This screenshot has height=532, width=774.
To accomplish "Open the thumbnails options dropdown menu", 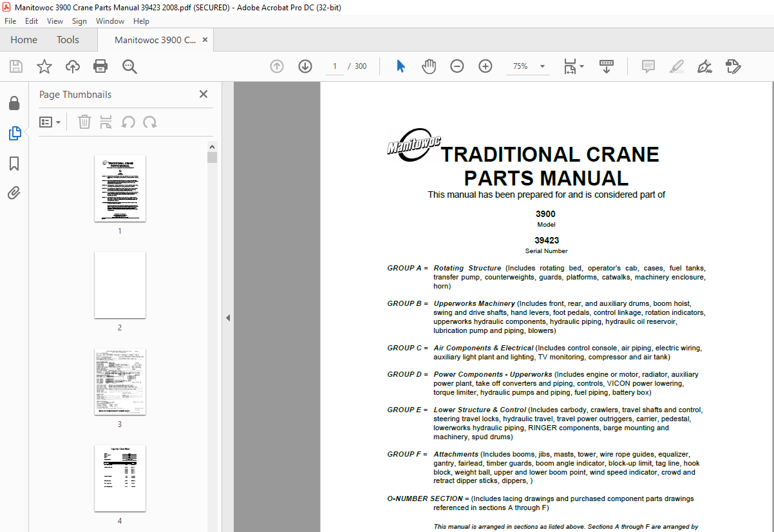I will pyautogui.click(x=50, y=122).
